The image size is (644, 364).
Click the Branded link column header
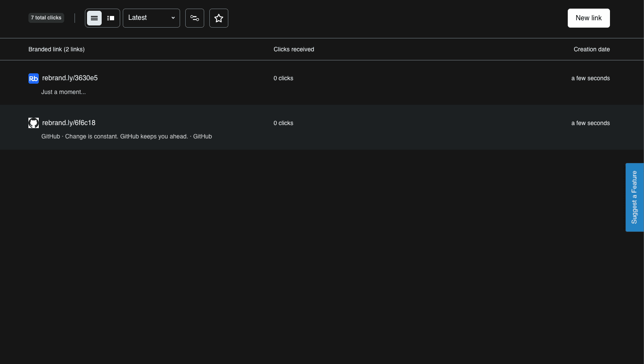coord(56,49)
